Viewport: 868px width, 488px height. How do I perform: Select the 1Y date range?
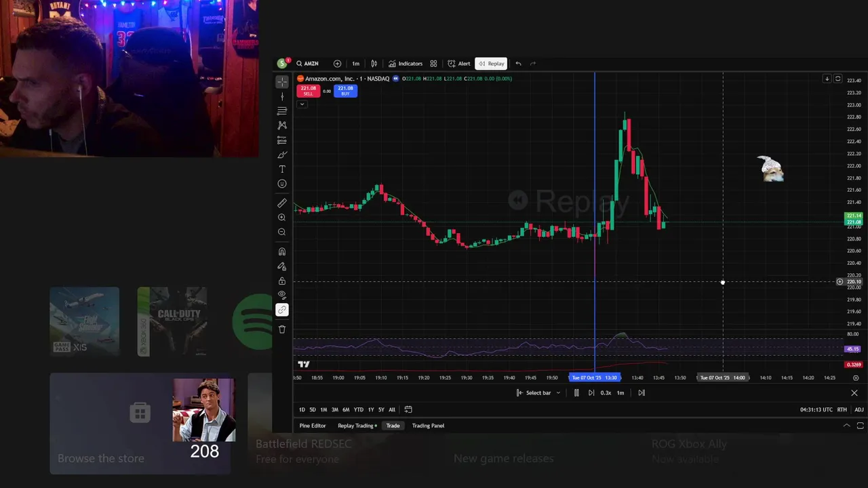(x=371, y=409)
